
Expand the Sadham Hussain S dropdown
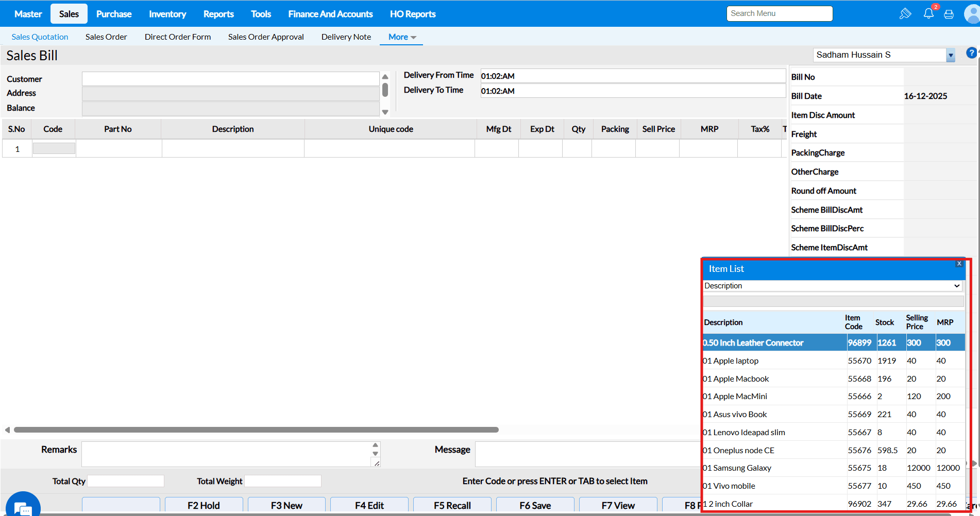point(951,55)
